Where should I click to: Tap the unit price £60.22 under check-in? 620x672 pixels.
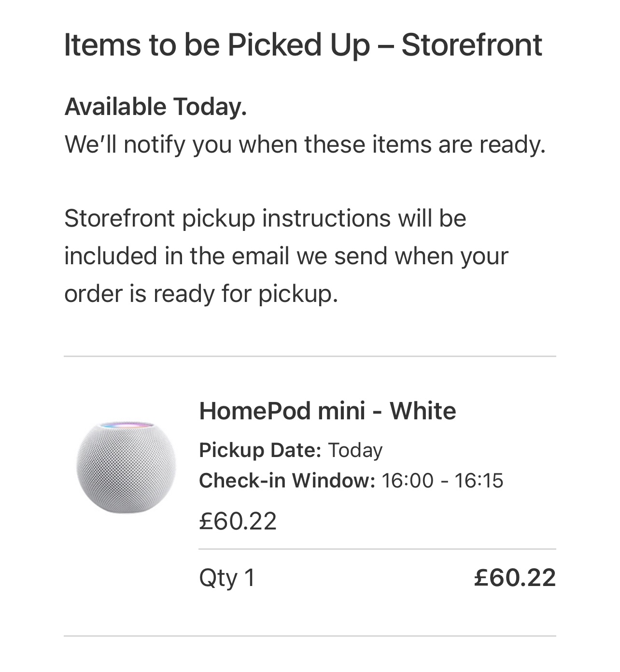(238, 521)
